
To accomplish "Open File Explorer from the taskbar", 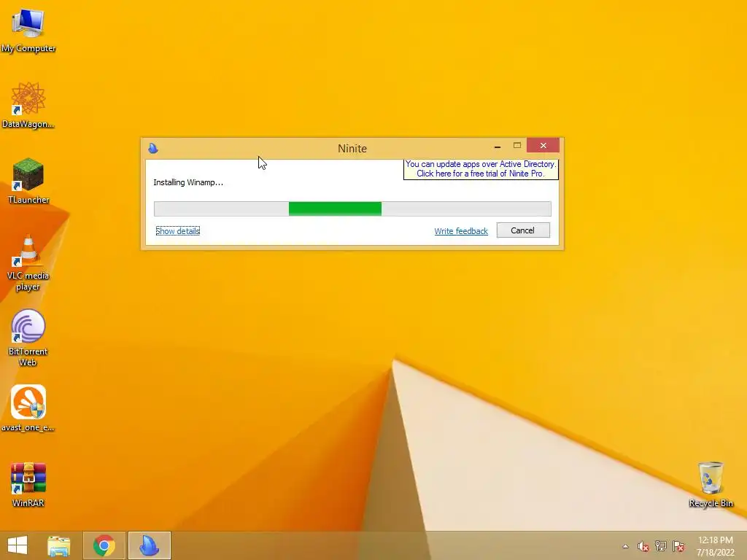I will click(x=58, y=545).
